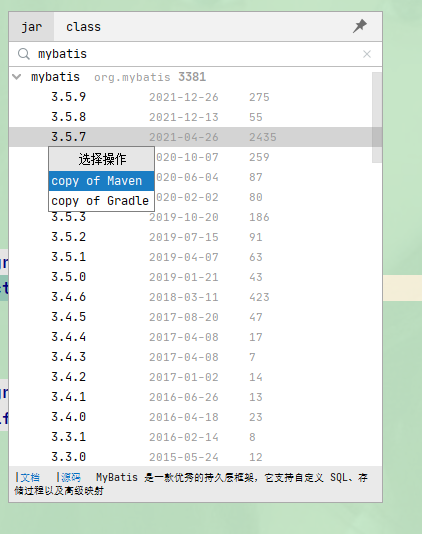This screenshot has height=534, width=422.
Task: Click the vertical scrollbar thumb in the results list
Action: 377,117
